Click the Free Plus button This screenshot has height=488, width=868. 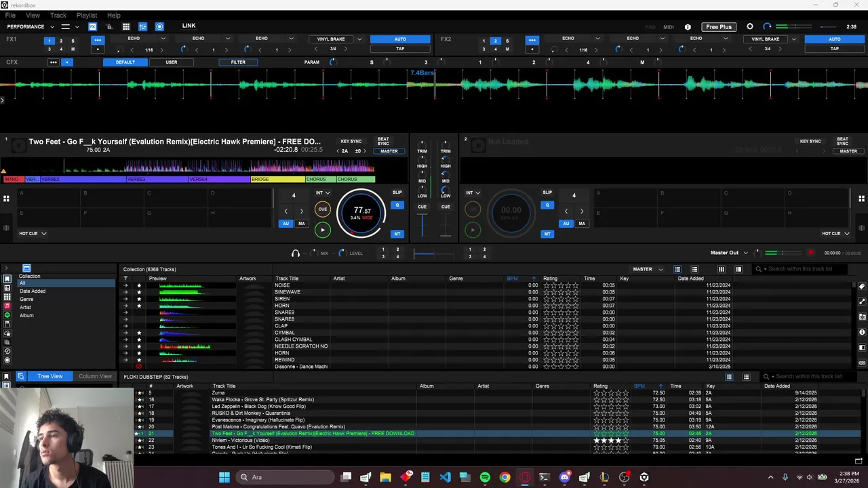pos(719,27)
